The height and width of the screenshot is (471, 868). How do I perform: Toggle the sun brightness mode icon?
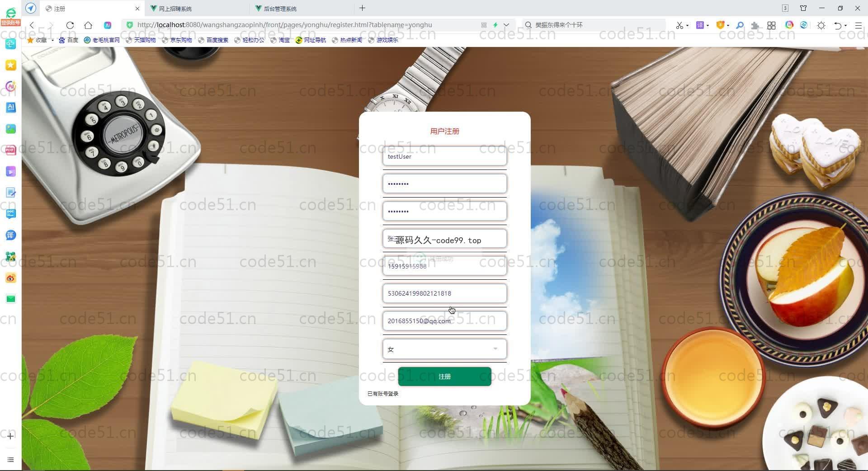pos(821,26)
